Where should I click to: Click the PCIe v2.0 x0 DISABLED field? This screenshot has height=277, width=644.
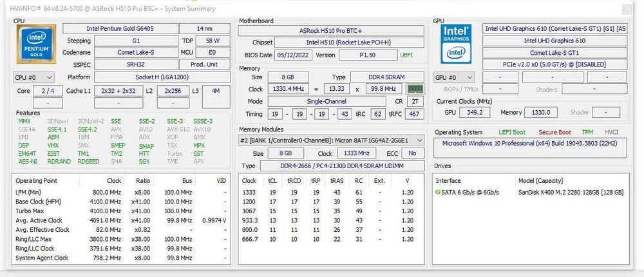[x=554, y=64]
